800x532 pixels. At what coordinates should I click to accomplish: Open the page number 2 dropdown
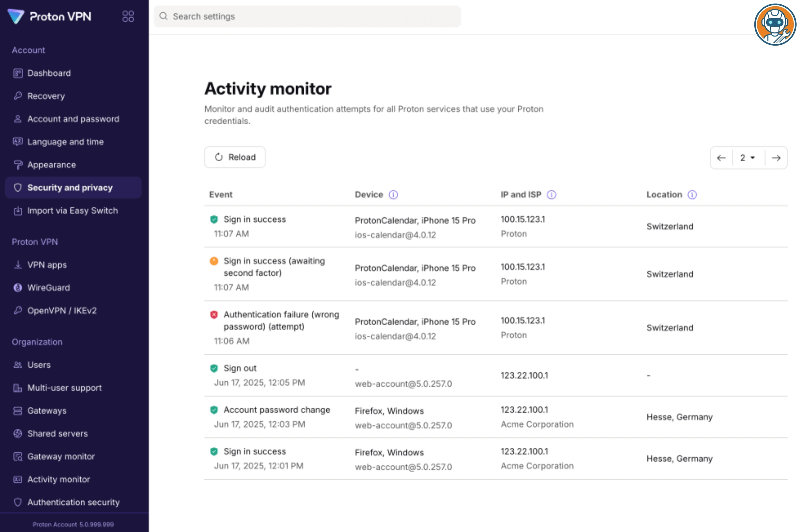(748, 158)
